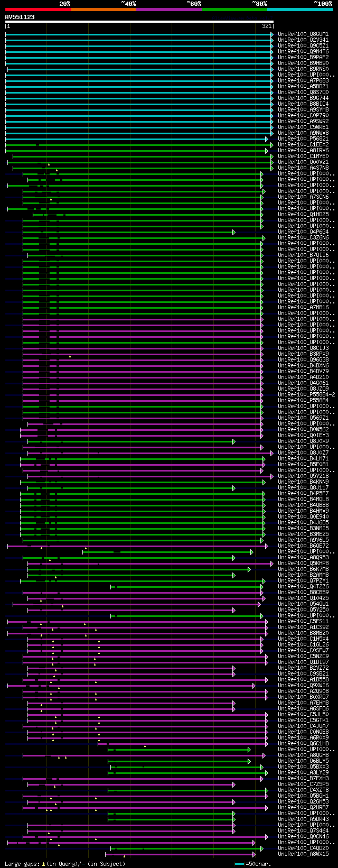The height and width of the screenshot is (868, 338).
Task: Select hit UniRef100_C1EEX2
Action: 303,145
